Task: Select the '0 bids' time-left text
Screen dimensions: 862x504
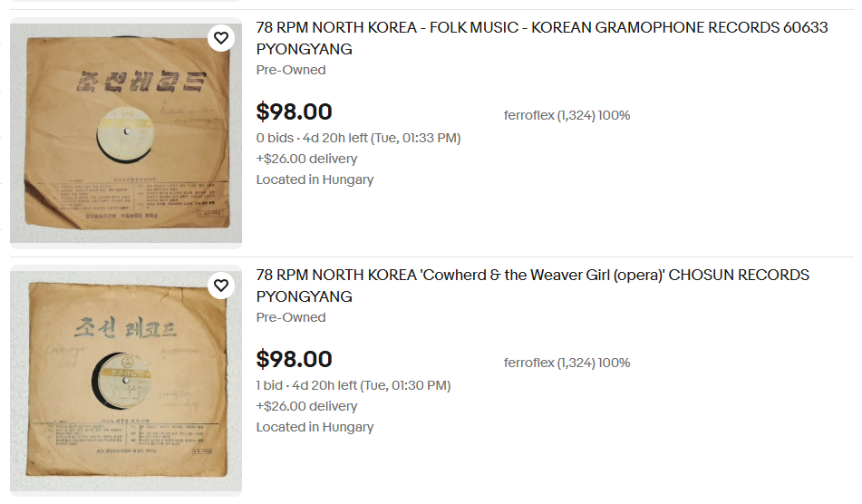Action: pyautogui.click(x=358, y=138)
